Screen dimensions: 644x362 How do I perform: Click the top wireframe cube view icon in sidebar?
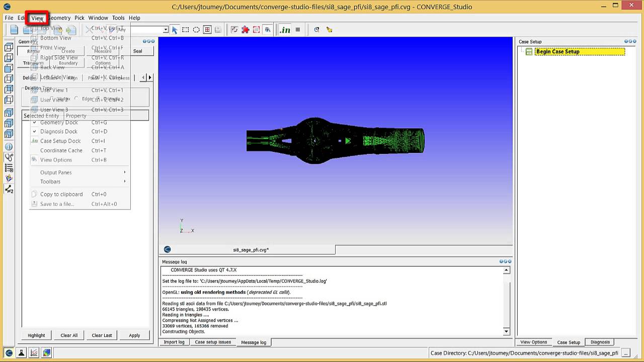9,47
